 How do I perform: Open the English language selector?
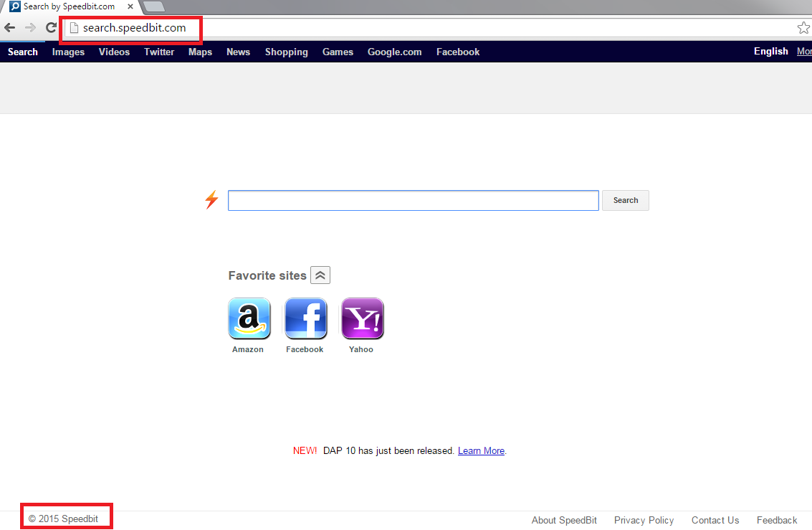click(770, 52)
